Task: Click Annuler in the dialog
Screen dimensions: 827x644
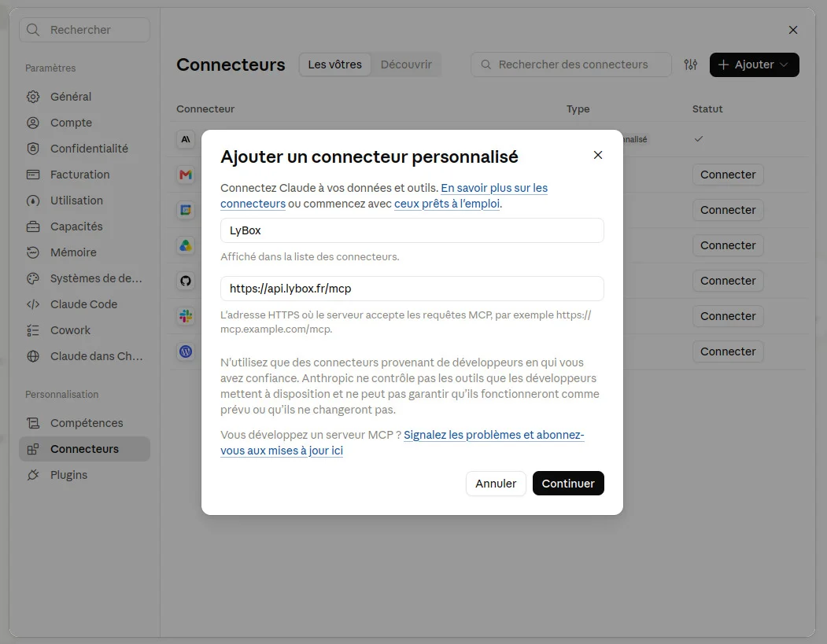Action: pos(496,484)
